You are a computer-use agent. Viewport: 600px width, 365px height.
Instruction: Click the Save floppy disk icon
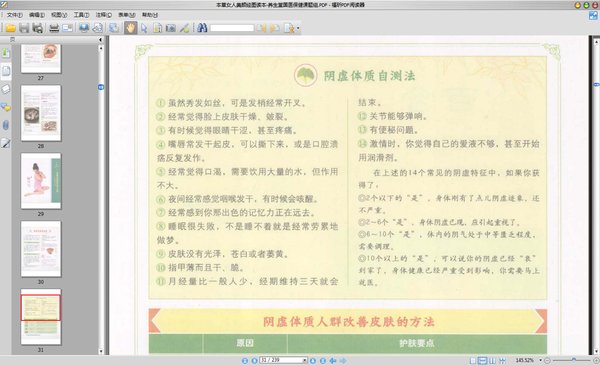24,28
